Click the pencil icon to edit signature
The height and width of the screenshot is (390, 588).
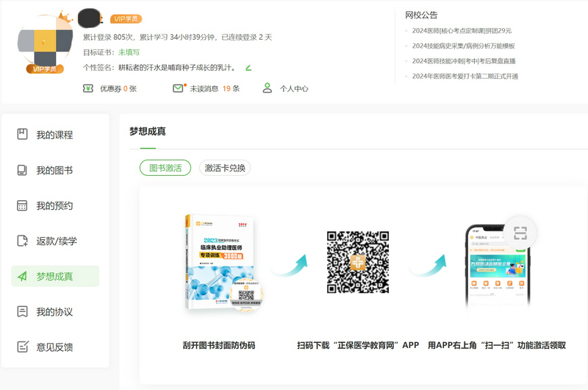click(x=248, y=68)
